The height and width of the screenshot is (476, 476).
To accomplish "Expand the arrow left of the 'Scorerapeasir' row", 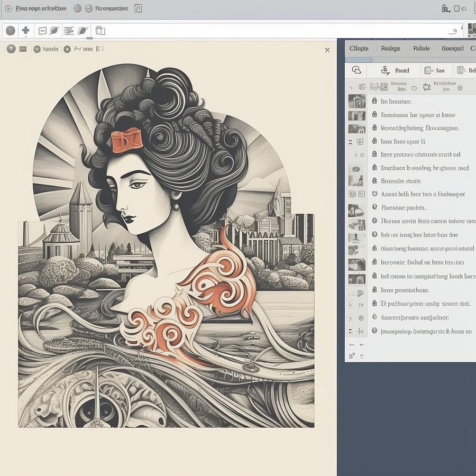I will point(350,318).
